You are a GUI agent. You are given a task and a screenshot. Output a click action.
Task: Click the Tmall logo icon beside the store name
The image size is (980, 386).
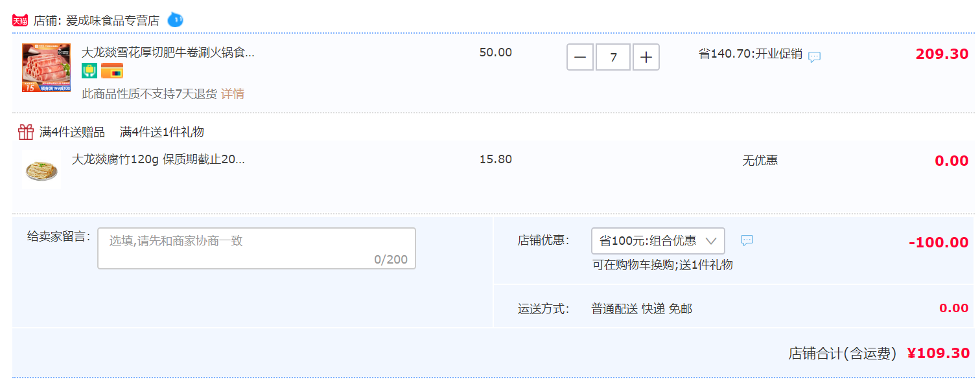(x=20, y=20)
